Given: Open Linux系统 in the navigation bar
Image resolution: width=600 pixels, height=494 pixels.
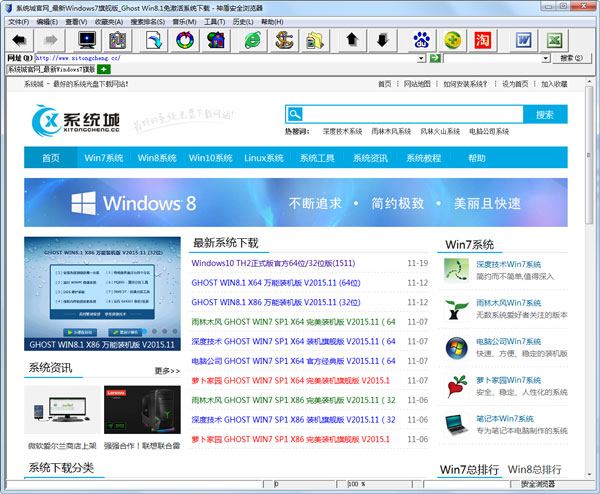Looking at the screenshot, I should point(264,158).
